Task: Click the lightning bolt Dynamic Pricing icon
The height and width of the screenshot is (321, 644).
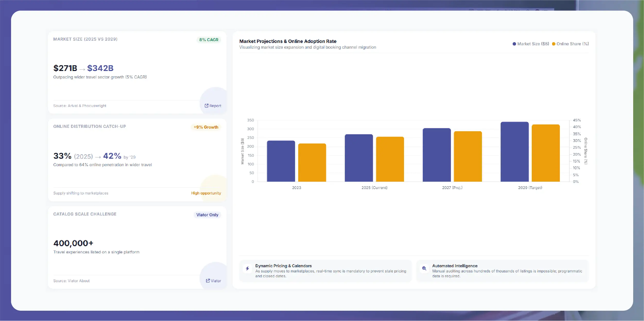Action: coord(247,269)
